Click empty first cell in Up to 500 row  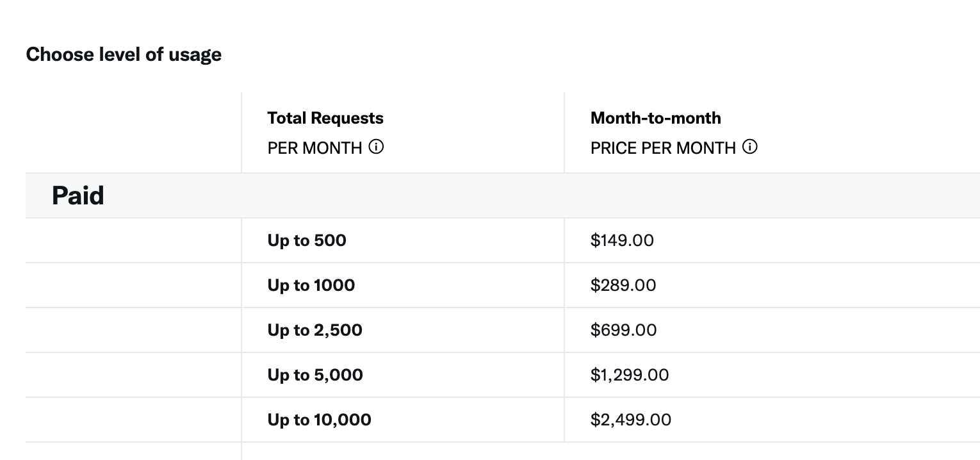pos(133,240)
